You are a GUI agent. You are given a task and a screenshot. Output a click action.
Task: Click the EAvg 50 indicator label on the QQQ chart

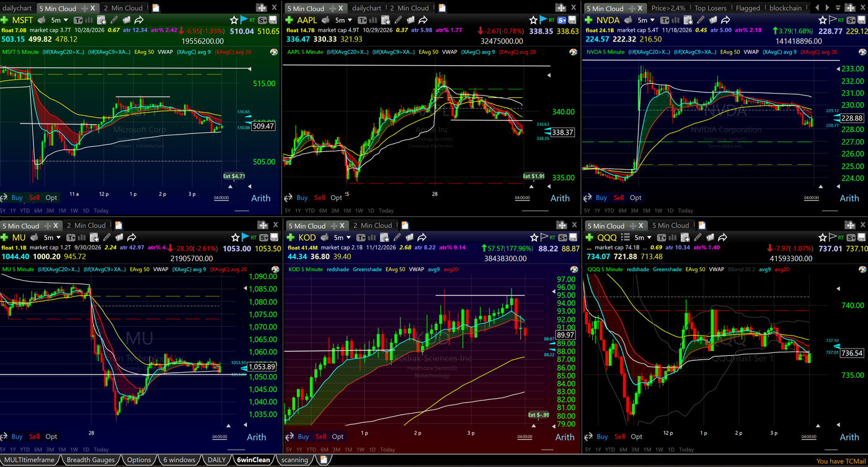point(696,269)
